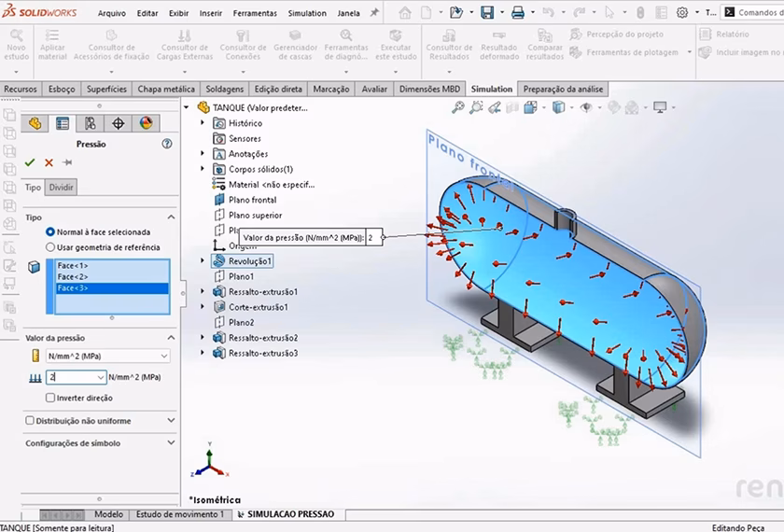Expand the Configurações de símbolo section
The image size is (784, 532).
click(171, 443)
